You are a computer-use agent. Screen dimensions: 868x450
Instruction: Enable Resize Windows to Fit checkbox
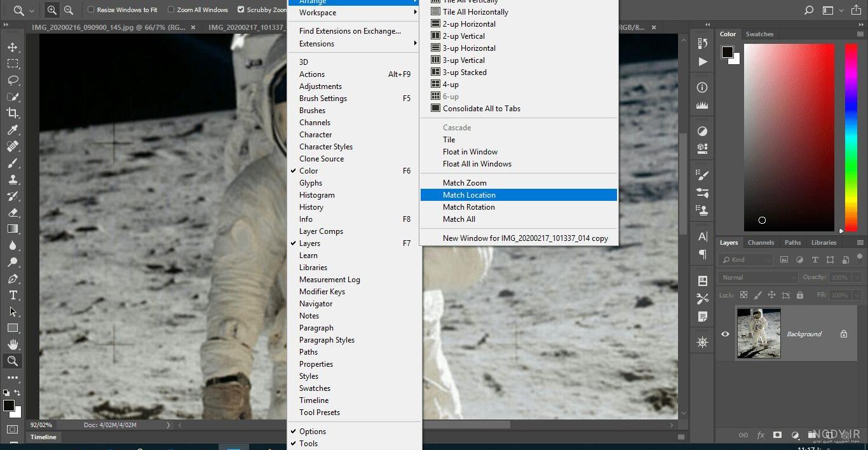pos(90,10)
